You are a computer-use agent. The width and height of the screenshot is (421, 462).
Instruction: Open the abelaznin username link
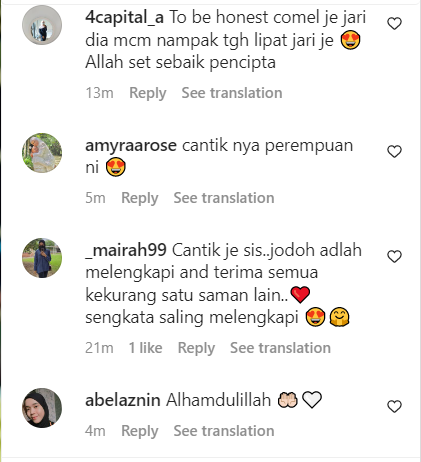coord(123,400)
